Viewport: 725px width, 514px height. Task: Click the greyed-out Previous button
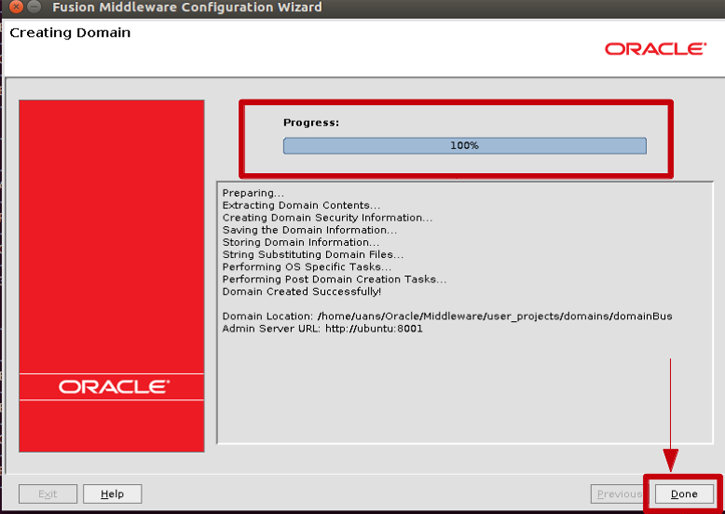(x=619, y=494)
